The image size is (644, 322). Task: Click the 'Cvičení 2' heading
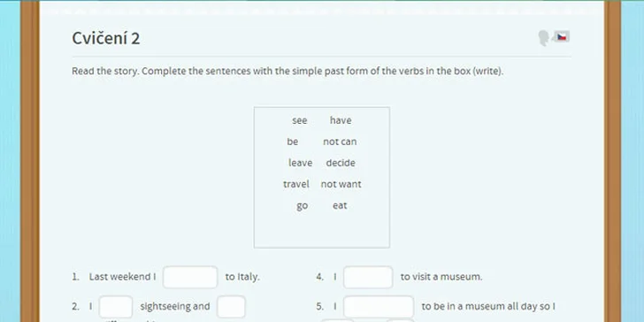pos(106,38)
